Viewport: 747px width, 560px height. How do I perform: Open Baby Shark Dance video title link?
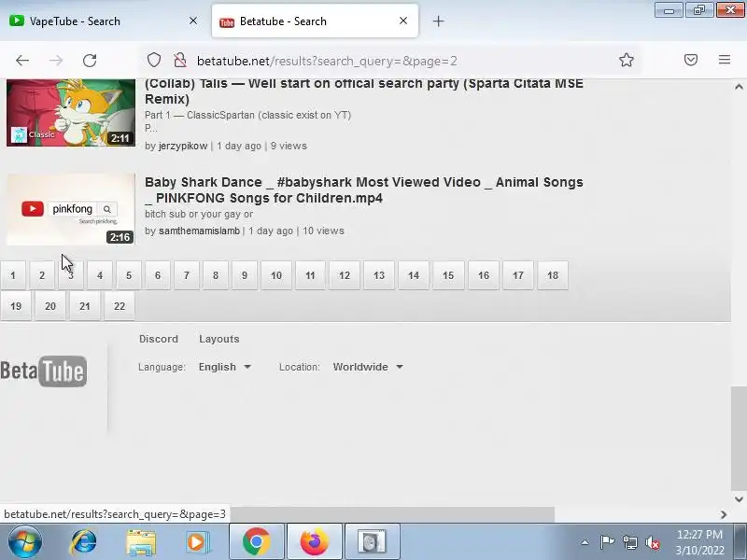click(364, 190)
